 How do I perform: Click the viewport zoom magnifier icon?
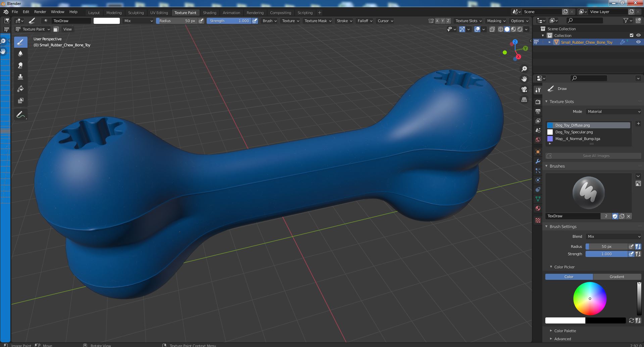524,69
